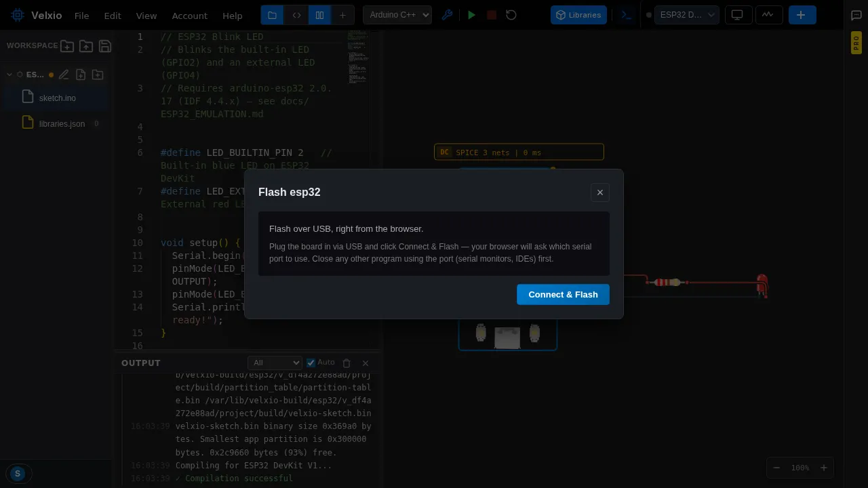This screenshot has width=868, height=488.
Task: Click the plus icon beside split view
Action: pos(342,15)
